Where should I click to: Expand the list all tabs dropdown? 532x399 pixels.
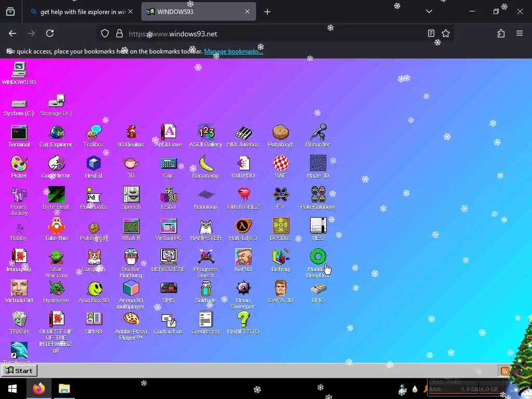coord(429,11)
